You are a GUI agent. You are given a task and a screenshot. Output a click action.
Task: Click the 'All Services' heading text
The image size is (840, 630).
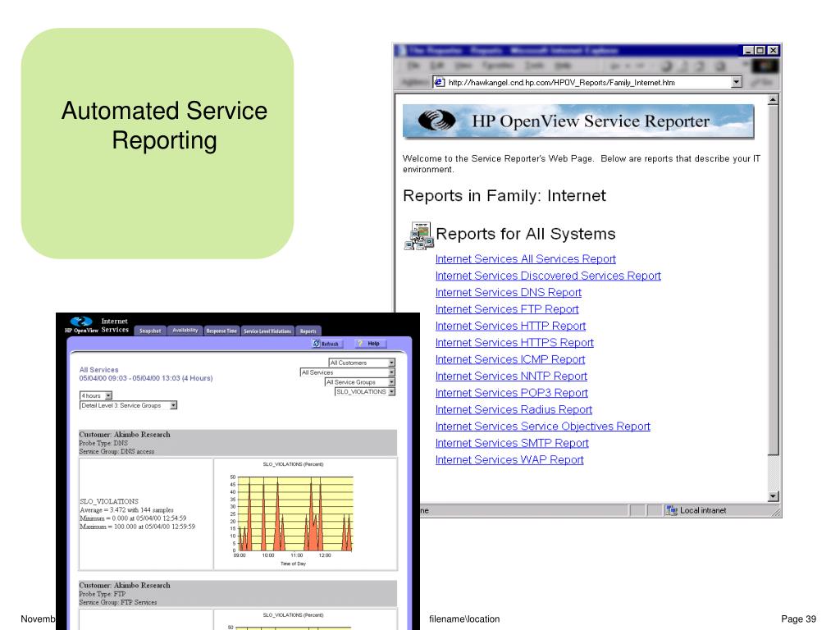click(98, 370)
